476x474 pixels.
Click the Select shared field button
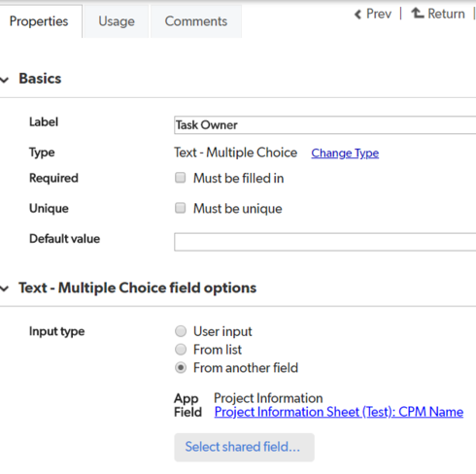(x=244, y=447)
